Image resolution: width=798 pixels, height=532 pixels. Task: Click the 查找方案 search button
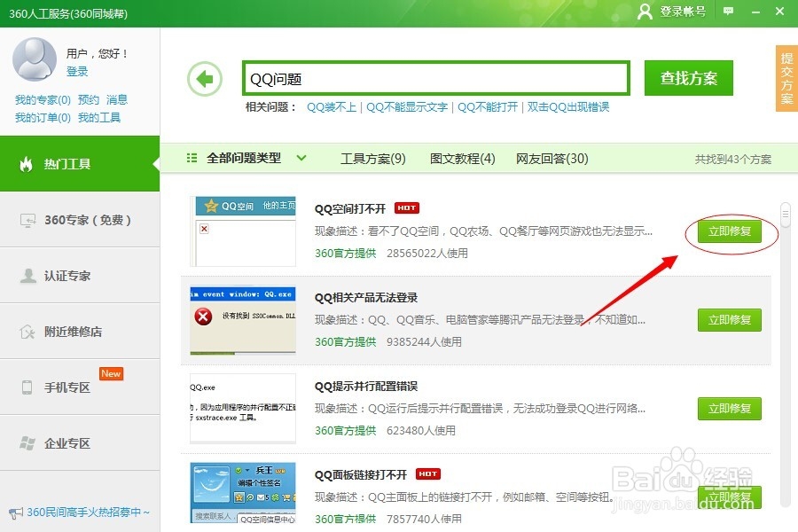689,78
